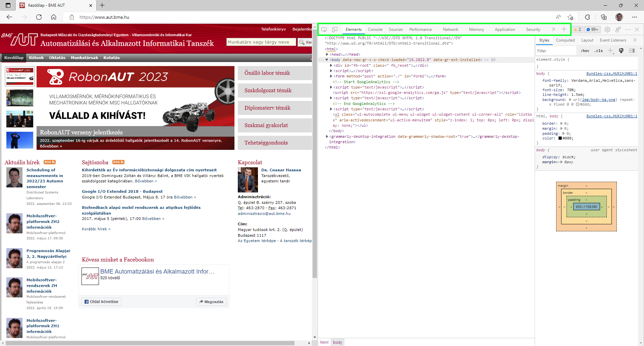Click the issues counter showing 99+

[592, 30]
